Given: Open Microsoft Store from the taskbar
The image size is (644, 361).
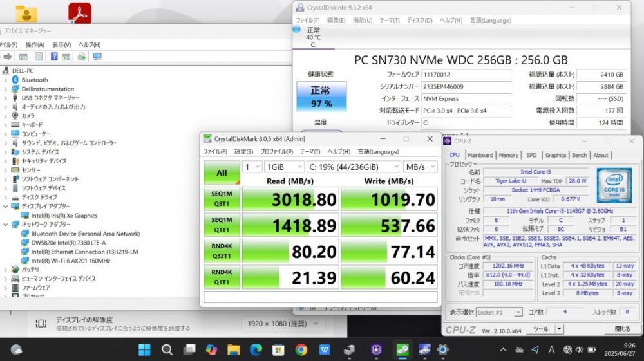Looking at the screenshot, I should (278, 349).
